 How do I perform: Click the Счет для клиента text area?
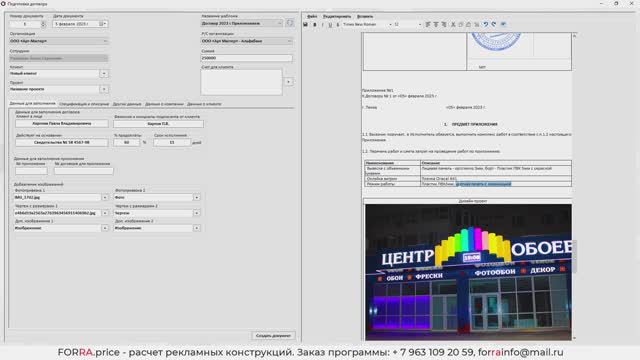tap(241, 82)
